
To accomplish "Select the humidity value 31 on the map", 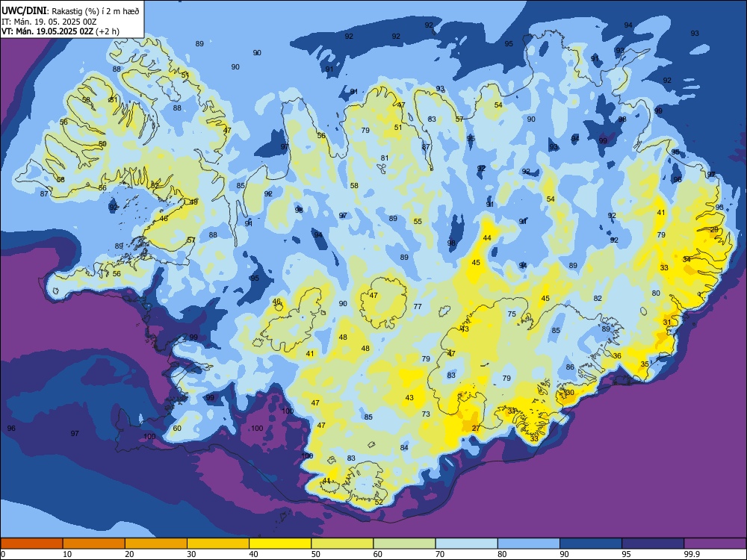I will tap(667, 323).
